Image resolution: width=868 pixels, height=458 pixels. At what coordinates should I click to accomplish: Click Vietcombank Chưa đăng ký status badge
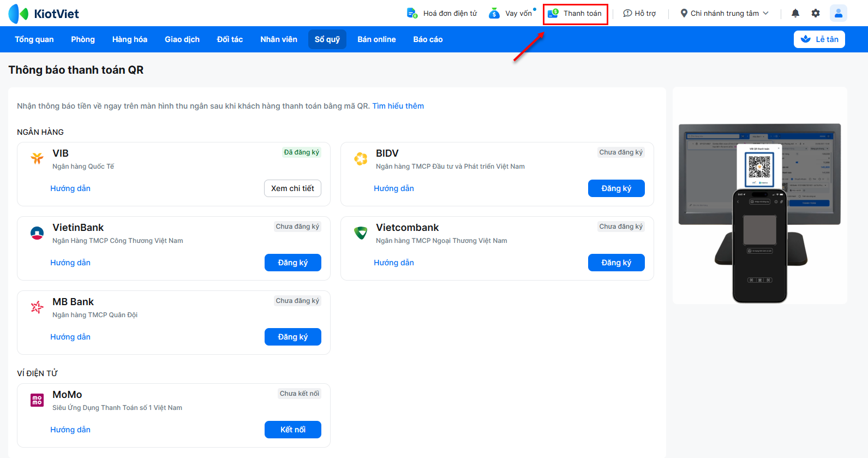tap(621, 227)
